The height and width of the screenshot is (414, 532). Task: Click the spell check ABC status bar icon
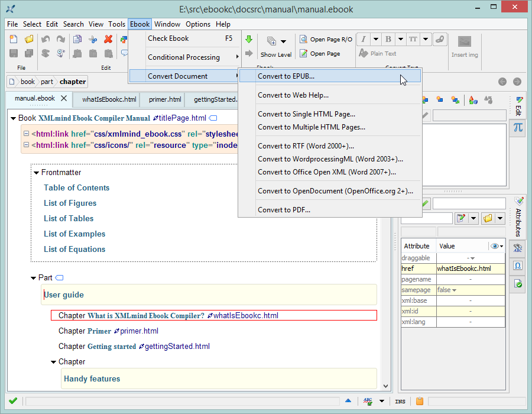tap(368, 402)
